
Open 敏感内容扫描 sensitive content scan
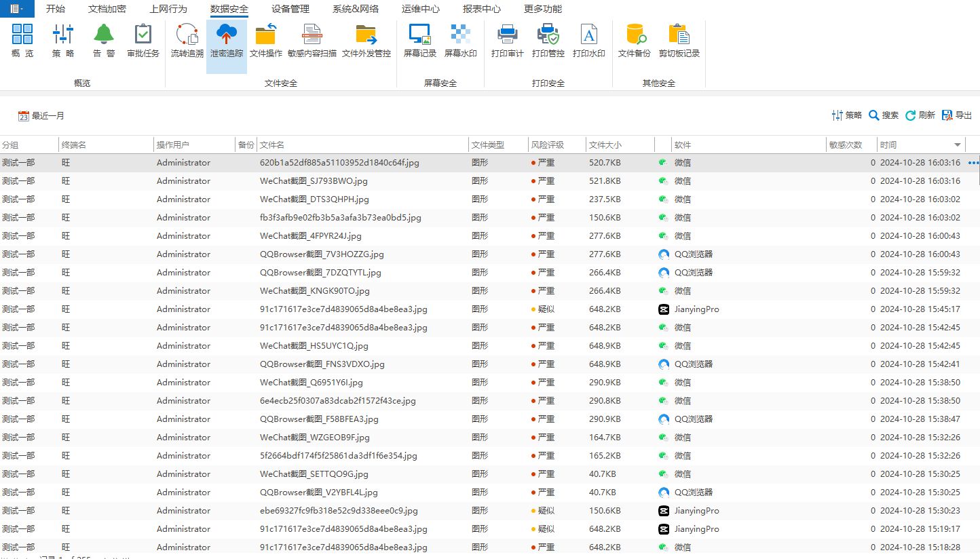click(x=312, y=41)
